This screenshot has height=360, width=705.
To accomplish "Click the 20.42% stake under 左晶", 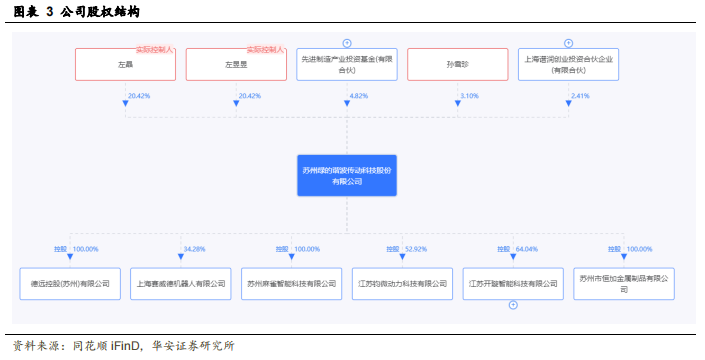I will click(x=139, y=96).
